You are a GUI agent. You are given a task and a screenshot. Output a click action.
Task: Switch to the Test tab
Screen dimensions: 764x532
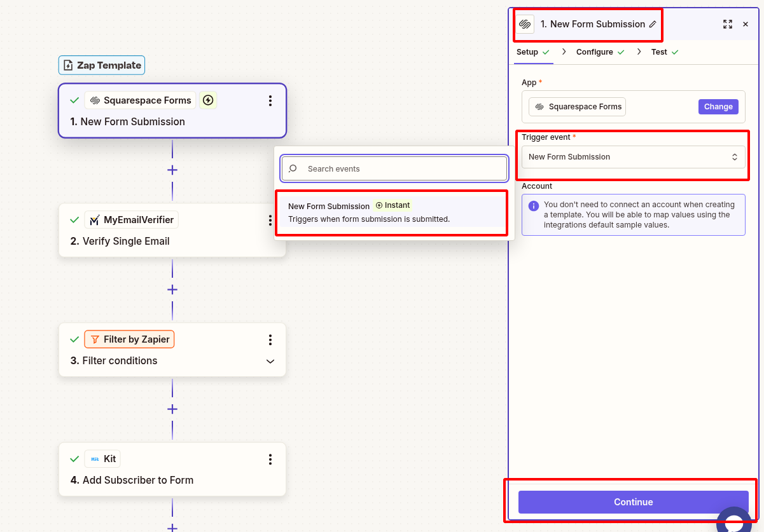(659, 51)
